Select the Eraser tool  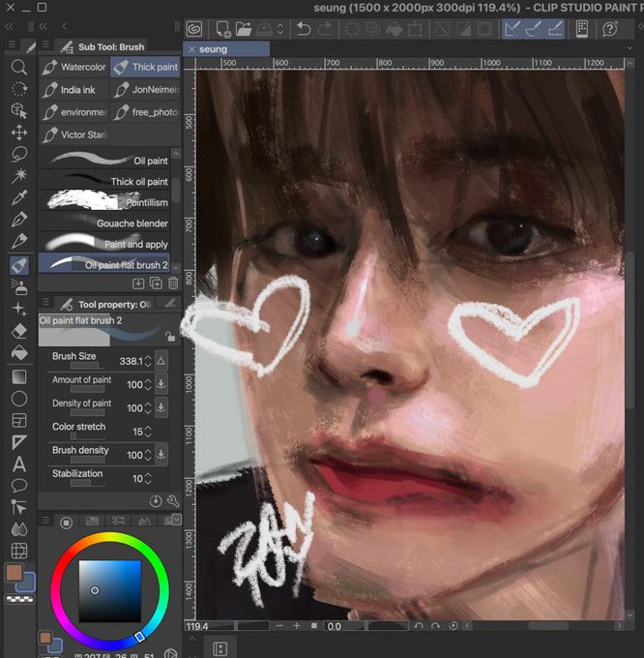[x=19, y=331]
